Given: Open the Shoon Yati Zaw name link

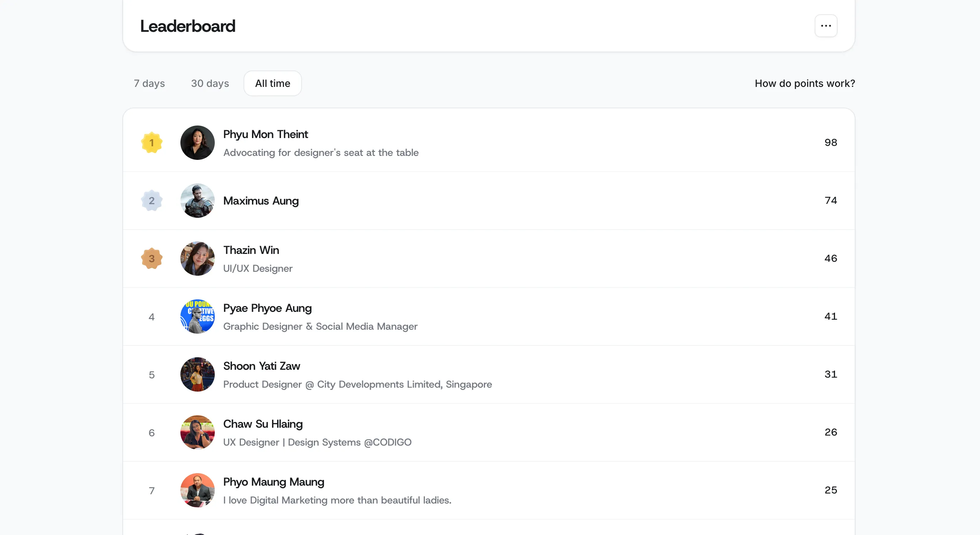Looking at the screenshot, I should click(262, 366).
